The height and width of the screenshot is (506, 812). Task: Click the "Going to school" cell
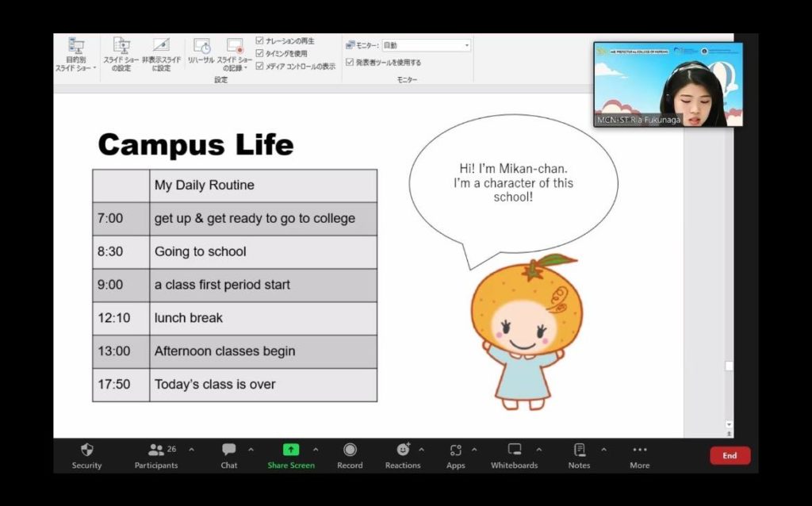(x=263, y=251)
